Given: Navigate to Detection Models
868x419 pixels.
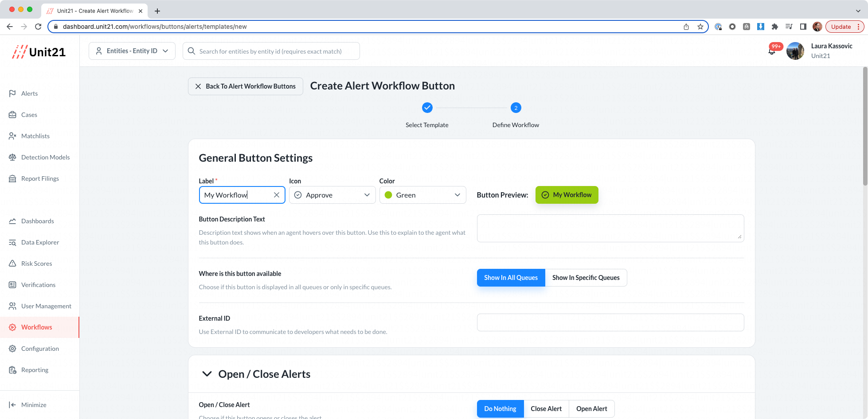Looking at the screenshot, I should pyautogui.click(x=45, y=157).
